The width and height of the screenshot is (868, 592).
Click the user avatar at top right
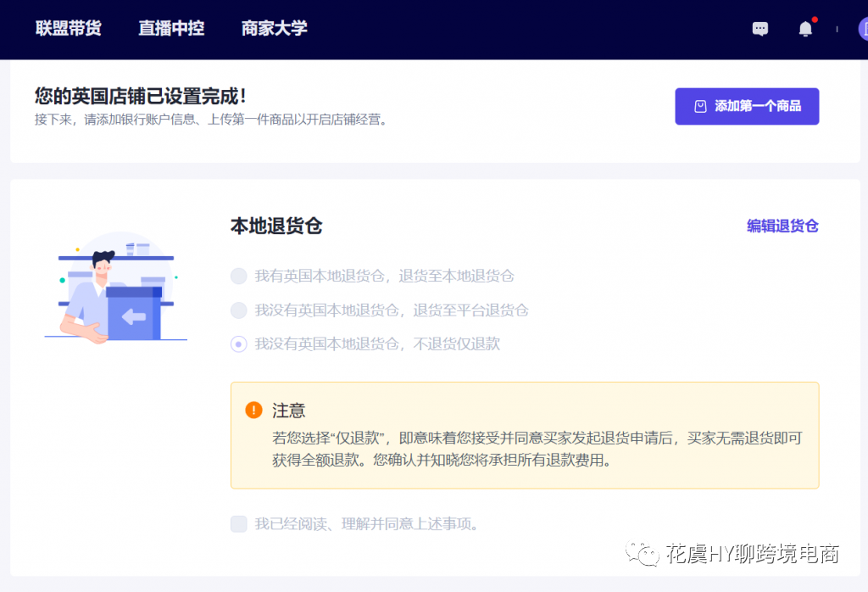(863, 29)
